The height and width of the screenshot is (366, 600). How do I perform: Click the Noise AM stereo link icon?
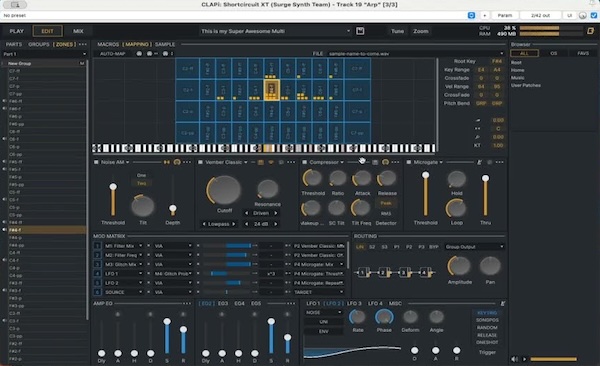pyautogui.click(x=167, y=162)
